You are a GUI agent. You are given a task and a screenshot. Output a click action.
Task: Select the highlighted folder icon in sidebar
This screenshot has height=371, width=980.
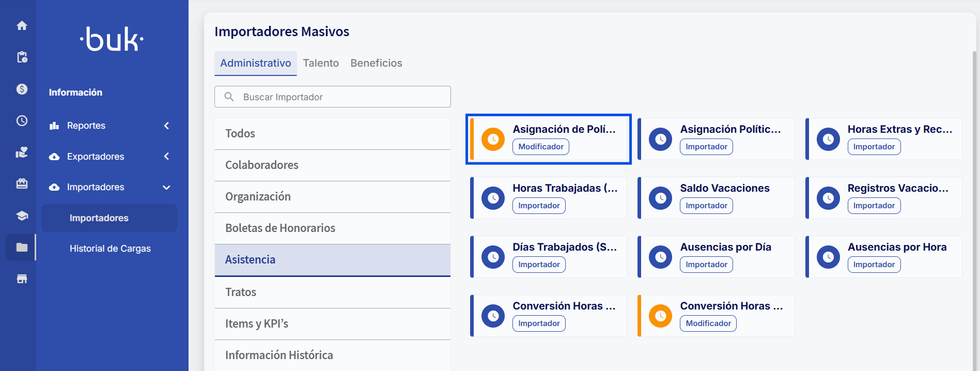21,247
